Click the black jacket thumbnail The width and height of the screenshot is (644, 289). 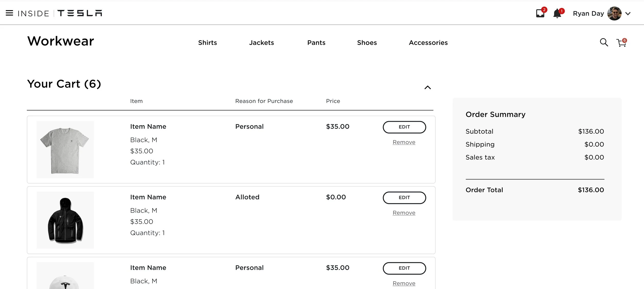65,220
